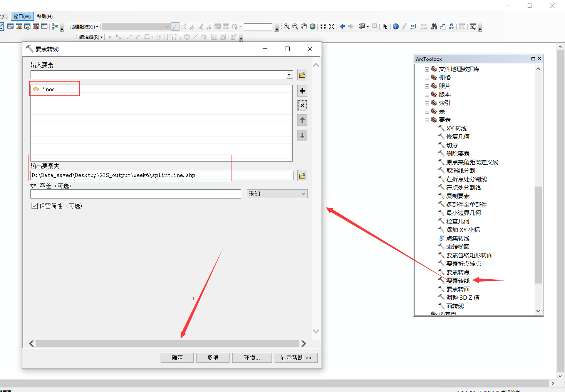Open the XY tolerance units dropdown 未知

277,193
